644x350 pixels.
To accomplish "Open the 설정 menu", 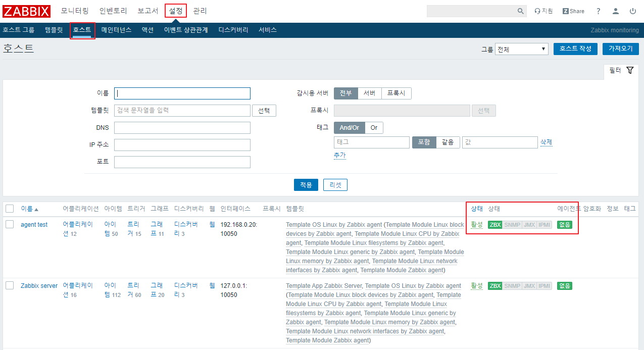I will click(x=176, y=11).
